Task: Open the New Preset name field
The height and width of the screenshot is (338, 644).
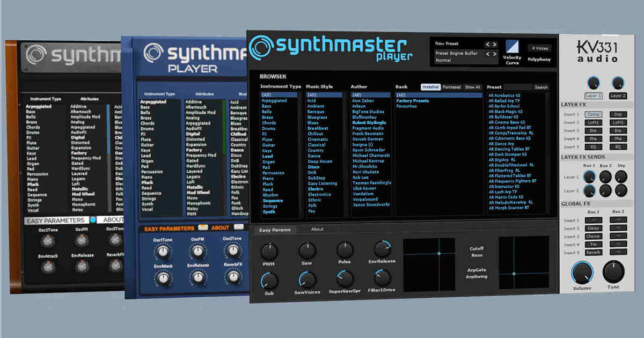Action: [x=459, y=44]
